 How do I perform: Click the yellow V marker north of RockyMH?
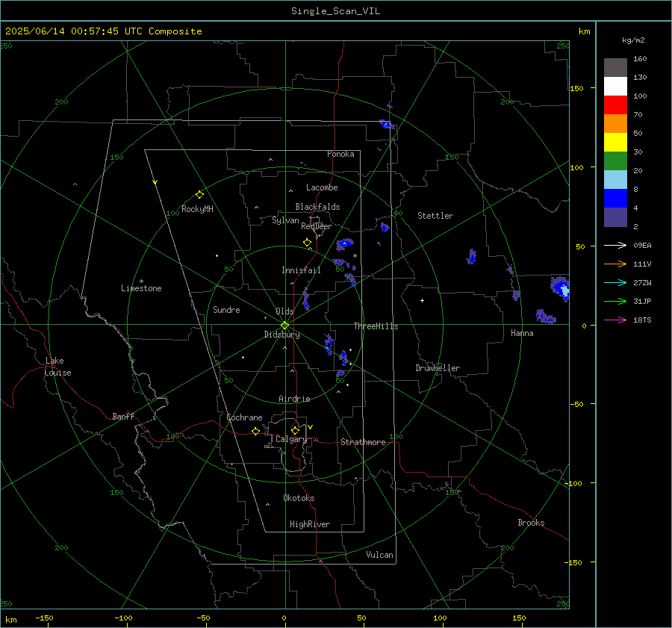(155, 182)
